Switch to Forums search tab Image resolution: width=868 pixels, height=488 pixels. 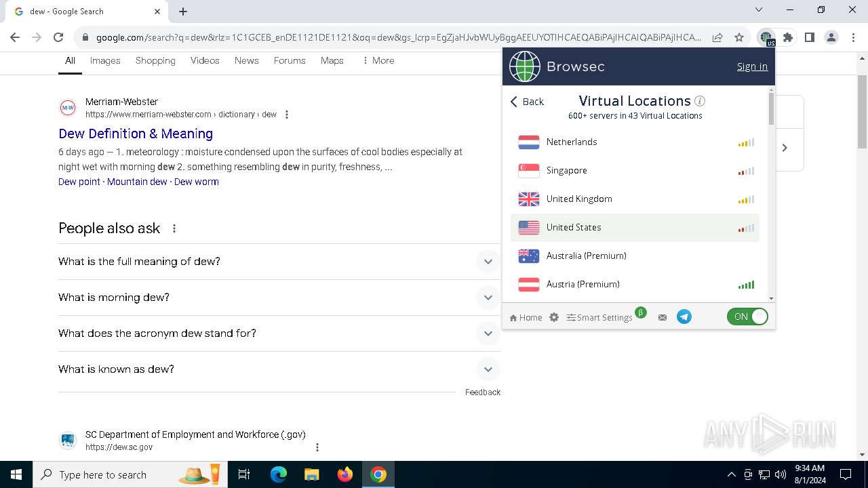pos(290,60)
